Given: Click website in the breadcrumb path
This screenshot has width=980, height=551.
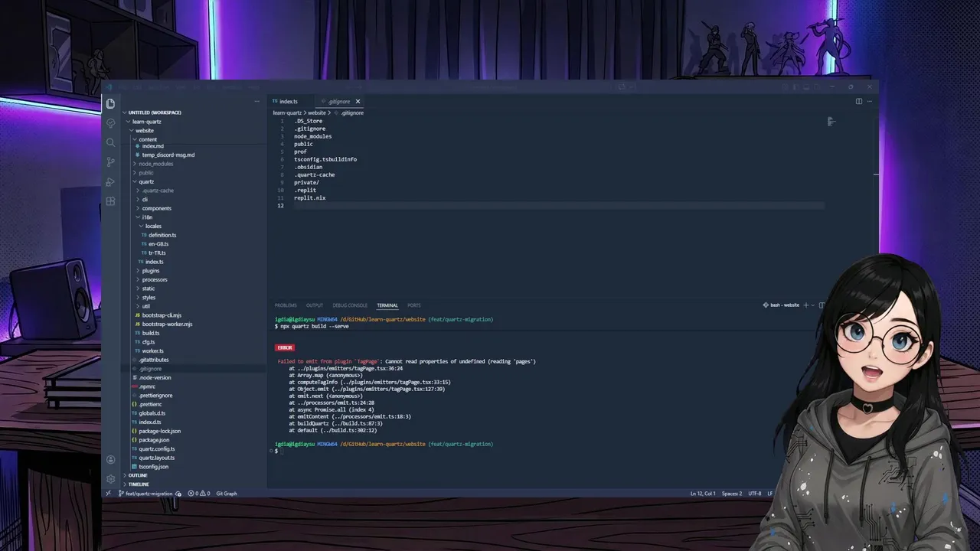Looking at the screenshot, I should pyautogui.click(x=316, y=112).
